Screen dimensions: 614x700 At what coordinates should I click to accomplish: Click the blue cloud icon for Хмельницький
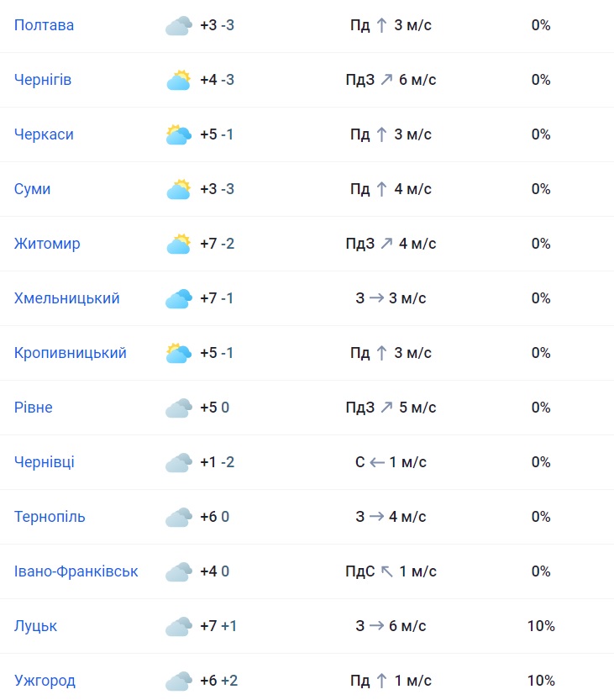tap(179, 298)
